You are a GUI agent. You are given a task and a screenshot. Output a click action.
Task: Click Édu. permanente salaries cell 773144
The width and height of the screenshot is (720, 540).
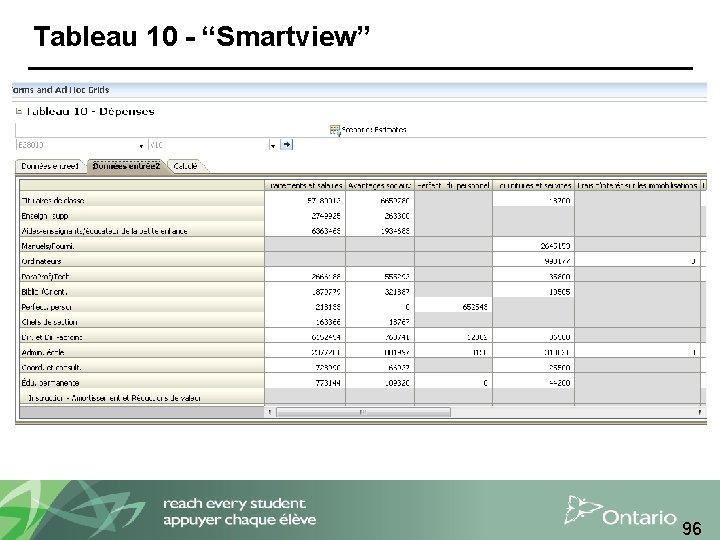(x=305, y=382)
